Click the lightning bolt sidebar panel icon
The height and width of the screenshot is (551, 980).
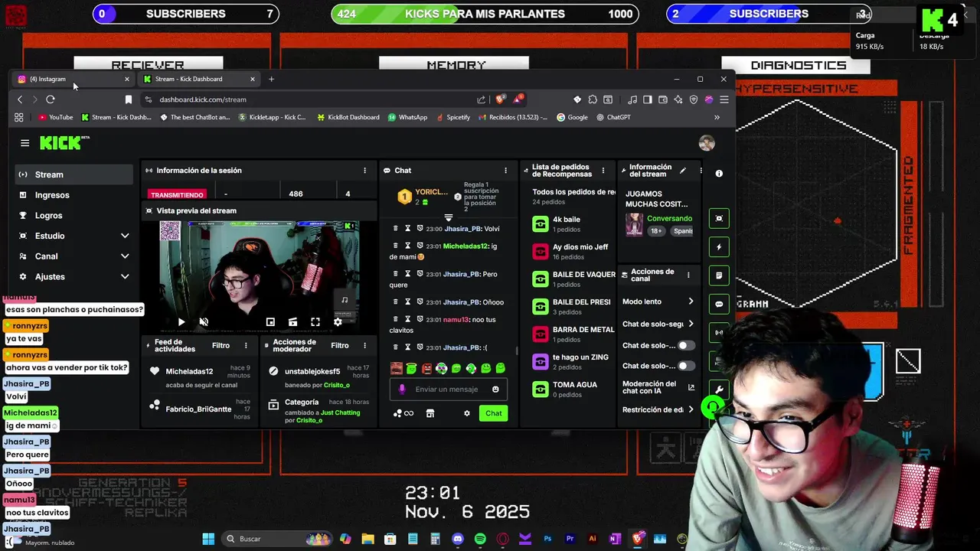(719, 247)
